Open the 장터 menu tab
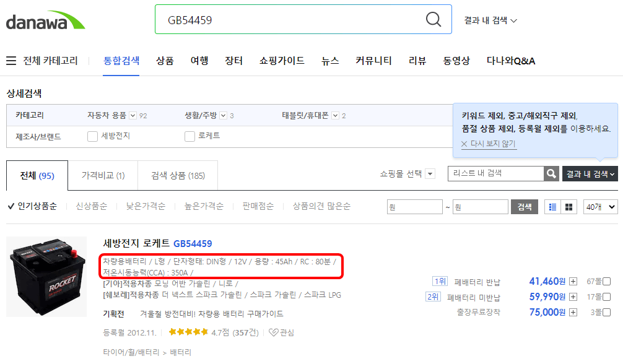The height and width of the screenshot is (364, 623). [233, 61]
